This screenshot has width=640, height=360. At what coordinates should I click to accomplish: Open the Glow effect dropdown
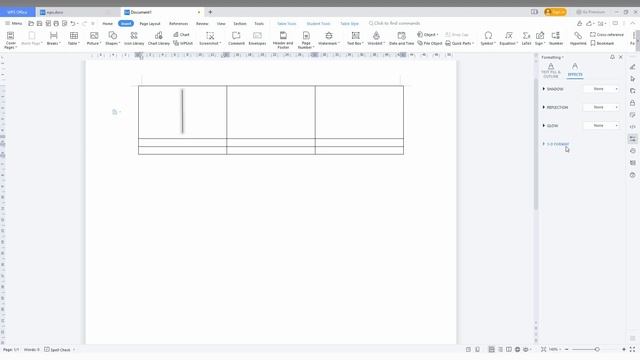(x=601, y=126)
